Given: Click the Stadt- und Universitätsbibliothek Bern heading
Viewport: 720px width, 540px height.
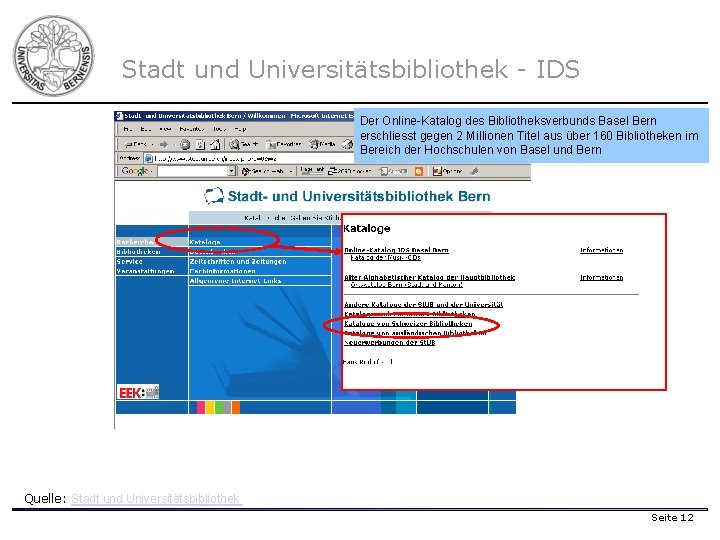Looking at the screenshot, I should [x=359, y=196].
